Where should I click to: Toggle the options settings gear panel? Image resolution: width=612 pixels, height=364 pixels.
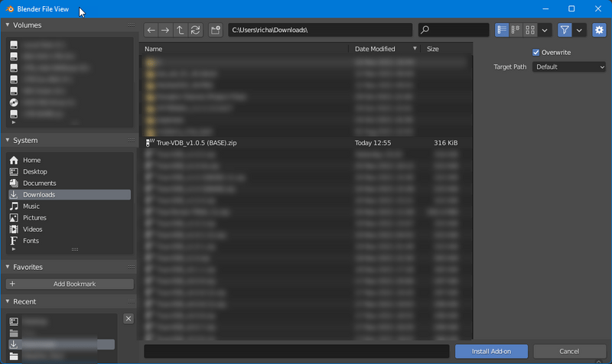[599, 30]
